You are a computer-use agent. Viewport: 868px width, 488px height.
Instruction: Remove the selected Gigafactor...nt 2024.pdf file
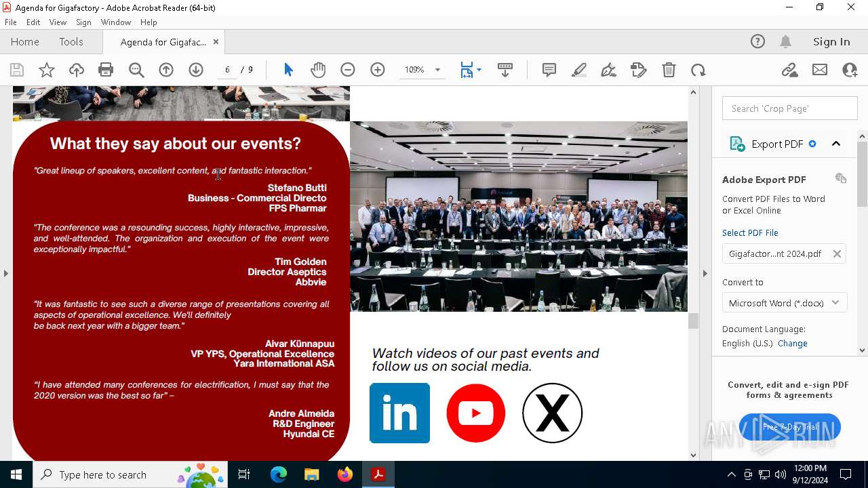click(837, 253)
